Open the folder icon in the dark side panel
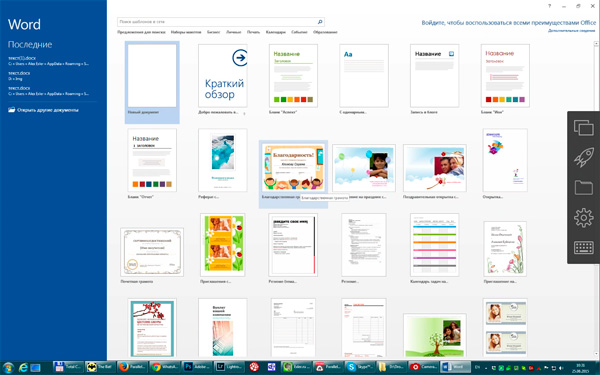This screenshot has width=600, height=375. tap(584, 188)
